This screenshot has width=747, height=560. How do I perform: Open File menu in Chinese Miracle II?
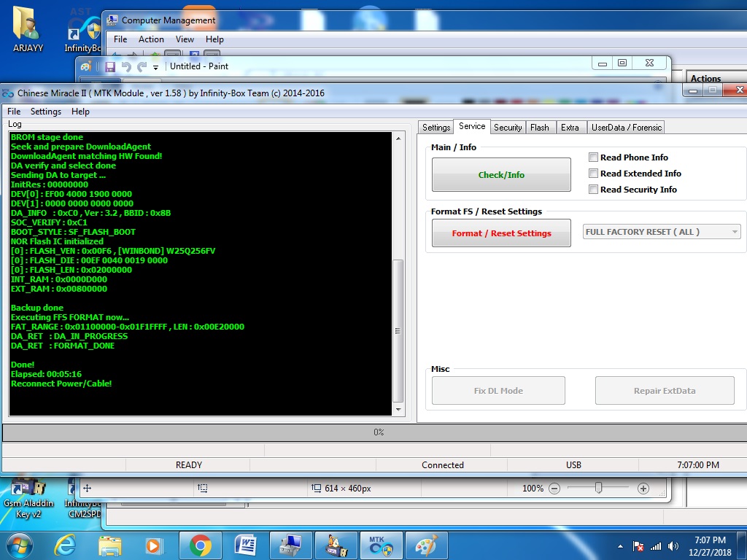[x=14, y=112]
